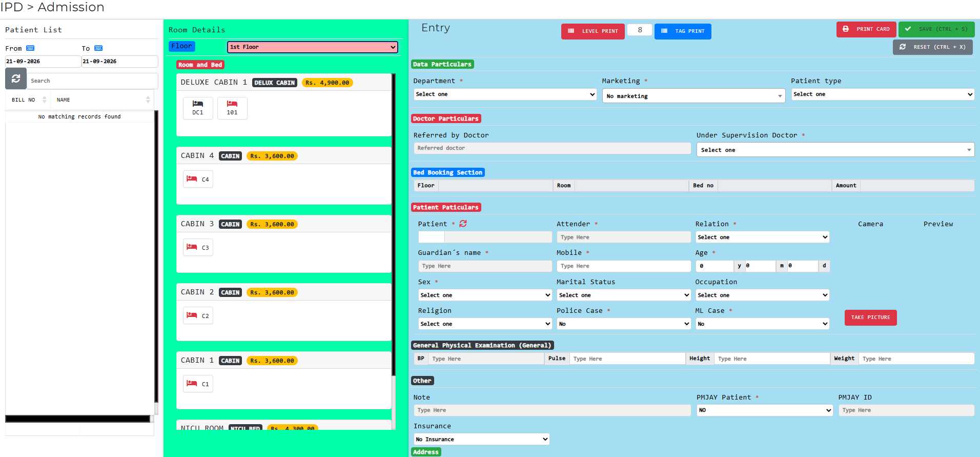Choose bed C4 in Cabin 4
This screenshot has height=457, width=980.
(x=198, y=179)
